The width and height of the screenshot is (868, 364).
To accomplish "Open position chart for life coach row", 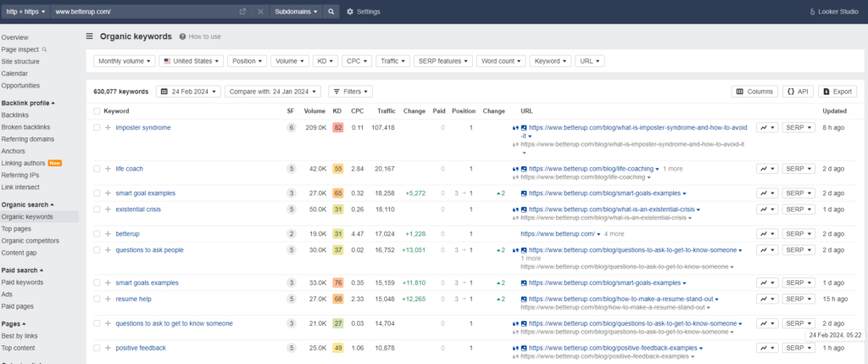I will (x=767, y=169).
